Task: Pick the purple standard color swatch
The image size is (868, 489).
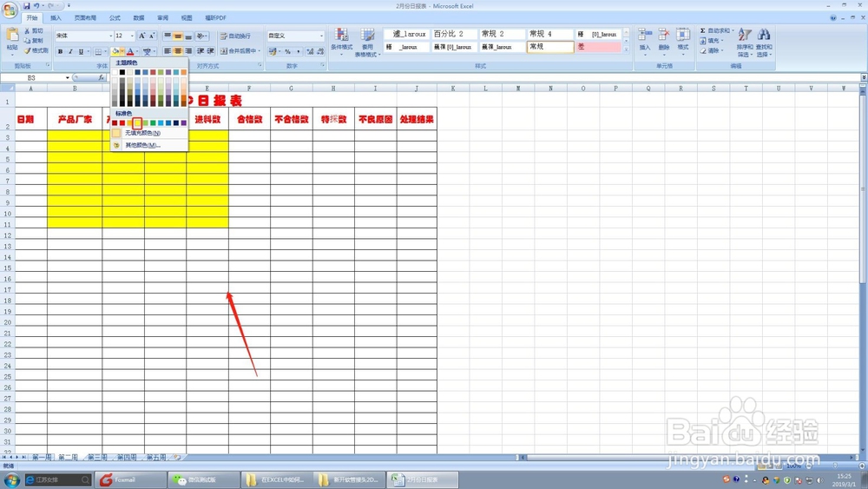Action: [184, 123]
